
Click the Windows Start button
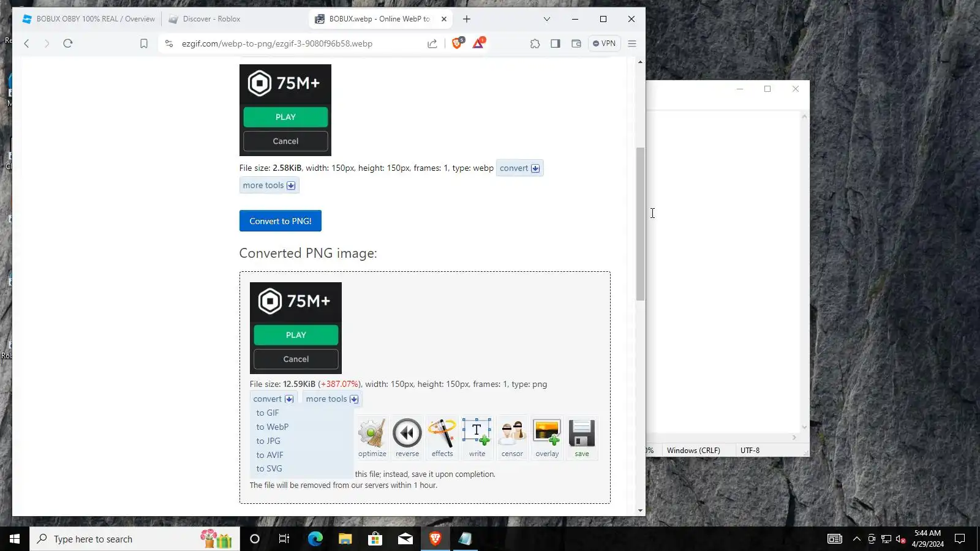15,539
